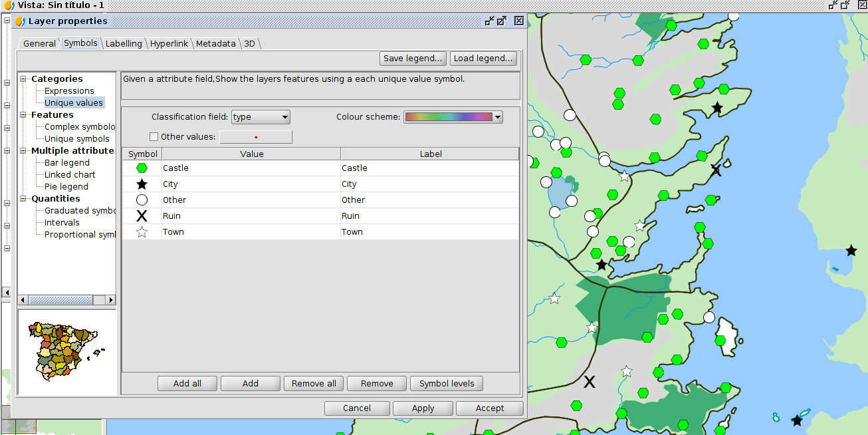Open the Colour scheme dropdown
868x435 pixels.
tap(453, 117)
